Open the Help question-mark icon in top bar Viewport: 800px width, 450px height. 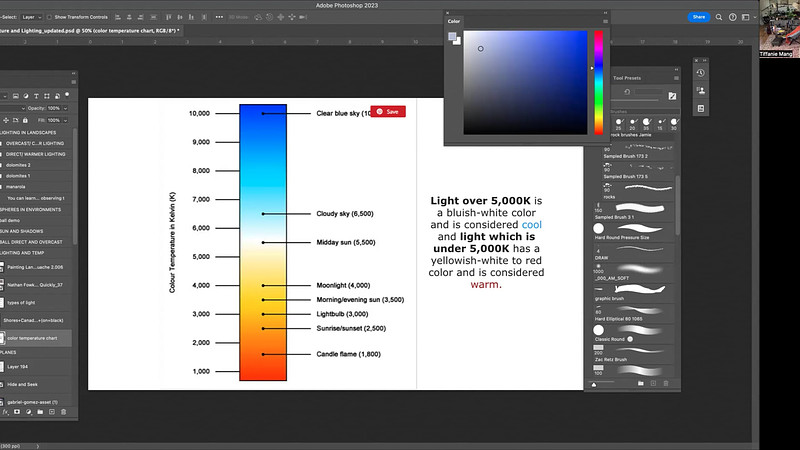732,17
